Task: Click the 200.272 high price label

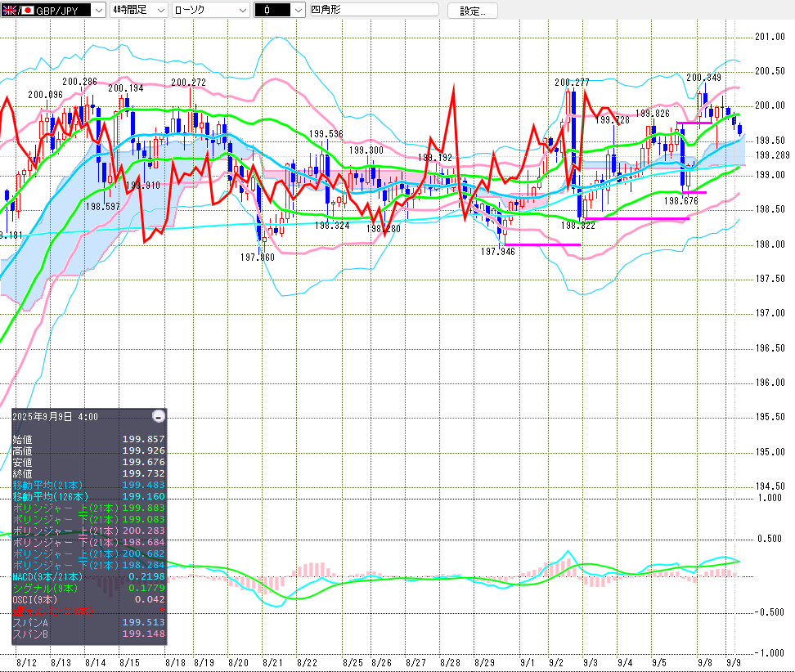Action: (x=189, y=82)
